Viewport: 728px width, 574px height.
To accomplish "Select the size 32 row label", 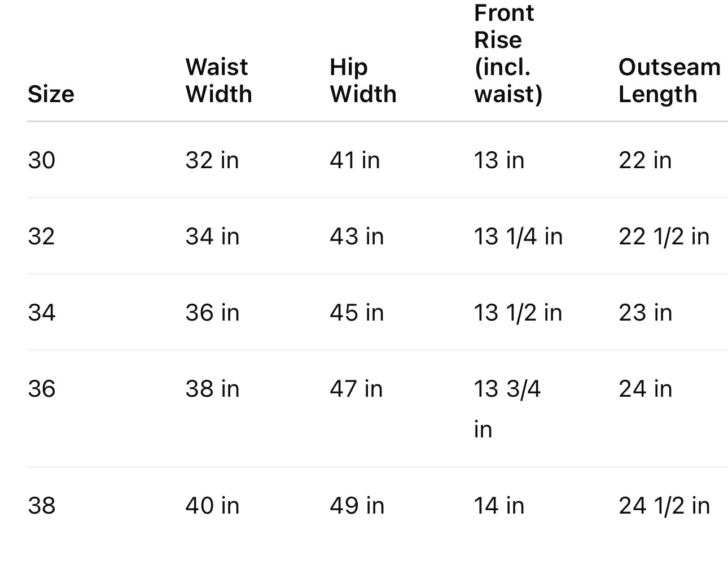I will pos(42,236).
